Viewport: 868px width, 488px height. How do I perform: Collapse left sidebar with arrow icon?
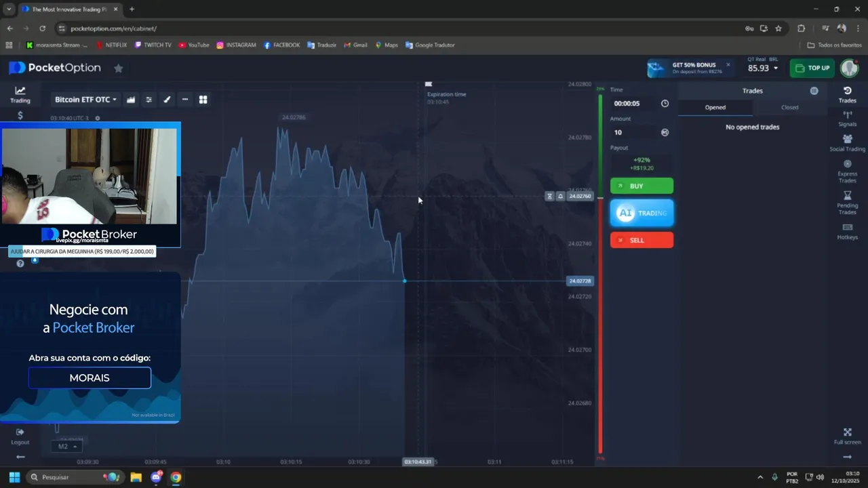coord(20,457)
